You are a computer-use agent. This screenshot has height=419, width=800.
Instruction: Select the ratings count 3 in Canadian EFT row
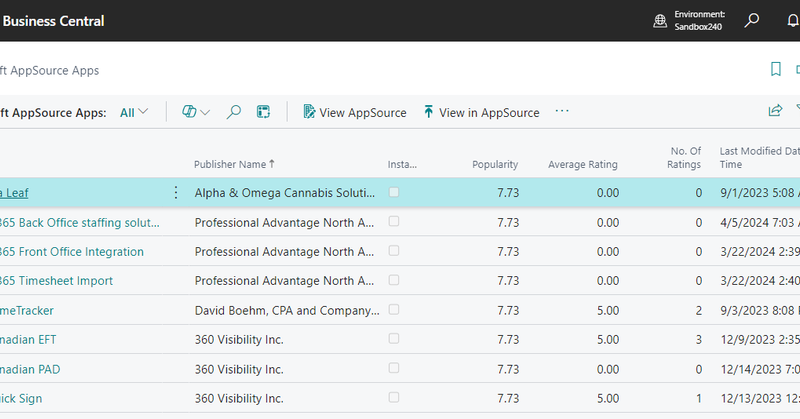[698, 339]
